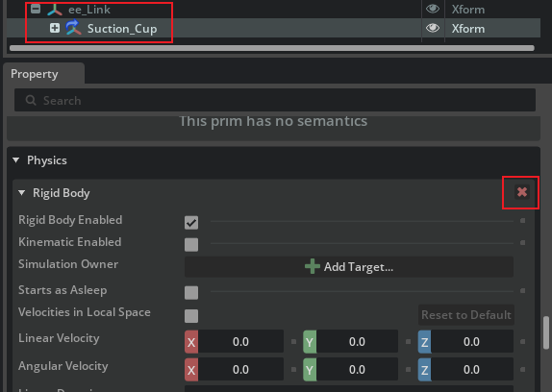The image size is (552, 392).
Task: Click the ee_Link xform axis icon
Action: [55, 10]
